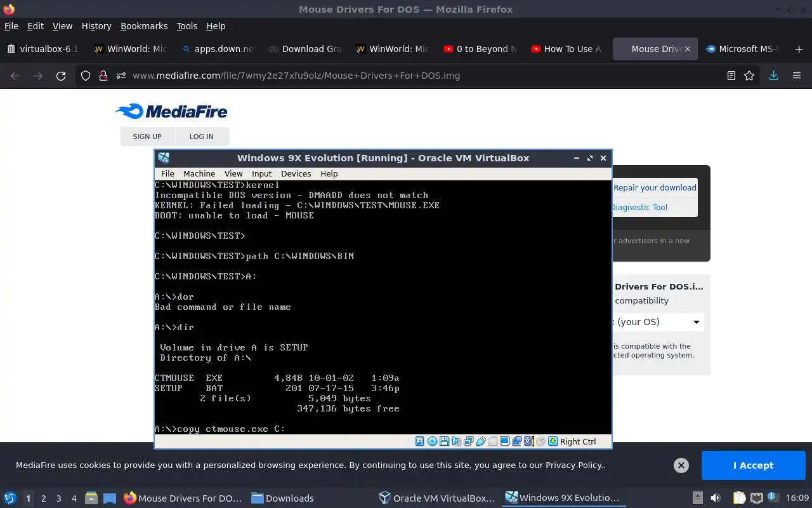Click the Firefox URL address bar

419,76
